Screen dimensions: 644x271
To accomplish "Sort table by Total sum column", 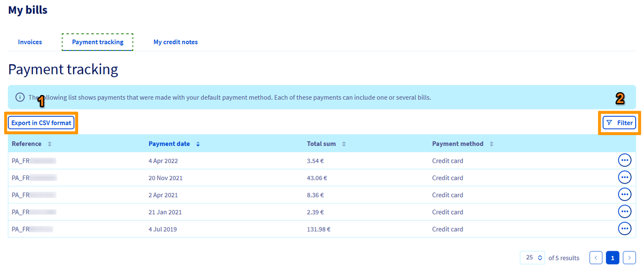I will click(x=344, y=144).
